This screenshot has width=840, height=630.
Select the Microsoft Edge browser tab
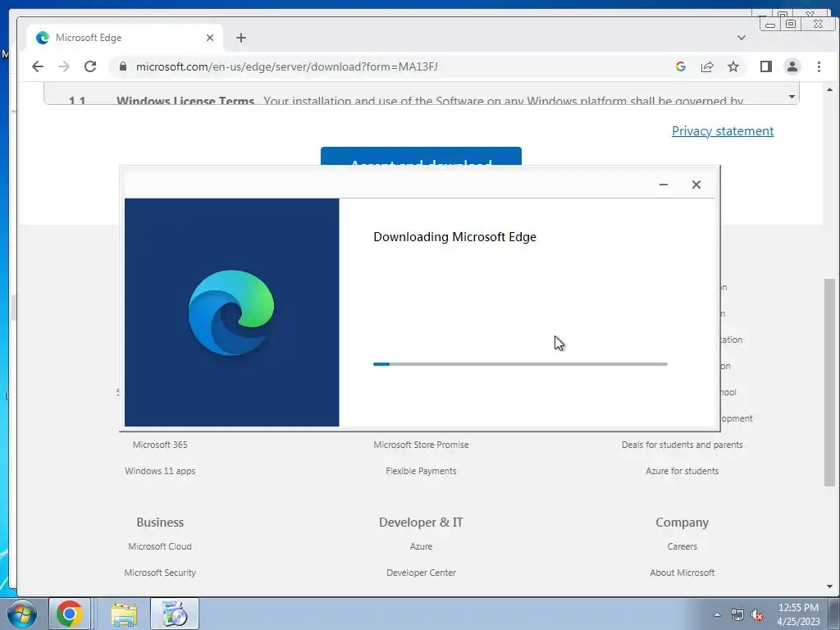pyautogui.click(x=125, y=38)
